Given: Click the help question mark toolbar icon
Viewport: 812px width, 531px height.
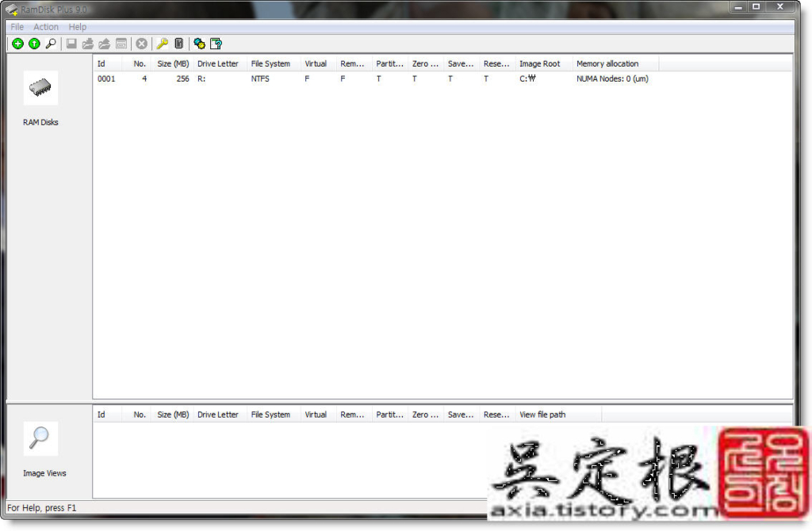Looking at the screenshot, I should click(x=216, y=44).
